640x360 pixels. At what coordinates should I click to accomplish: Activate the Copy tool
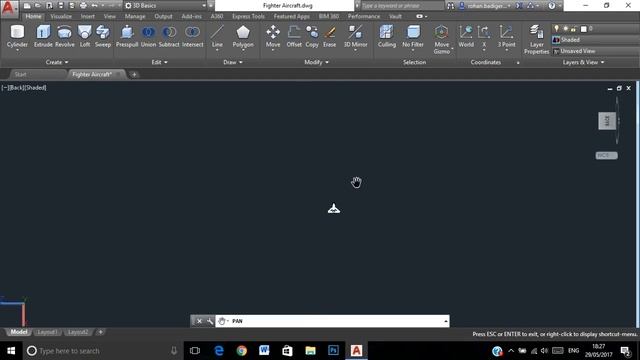(312, 37)
